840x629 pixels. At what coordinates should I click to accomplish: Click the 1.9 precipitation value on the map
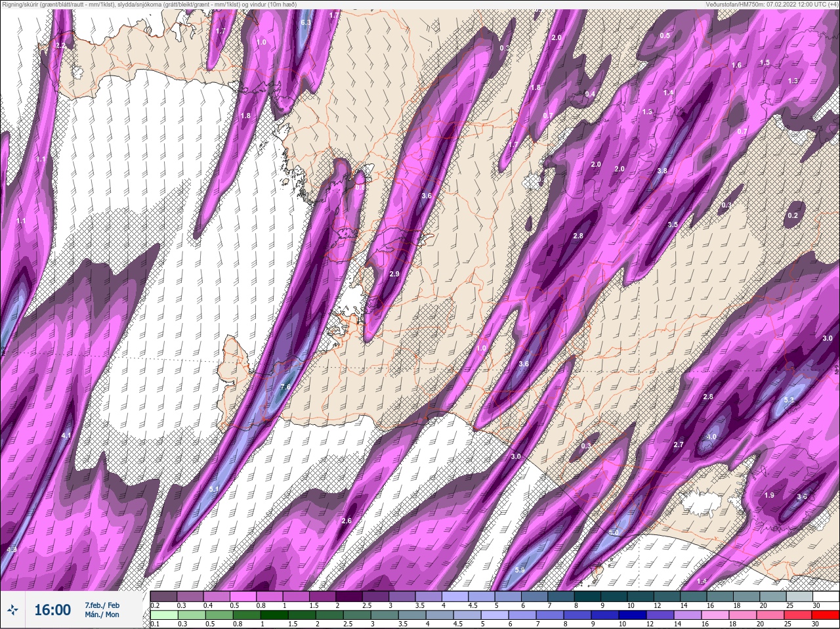pyautogui.click(x=770, y=495)
